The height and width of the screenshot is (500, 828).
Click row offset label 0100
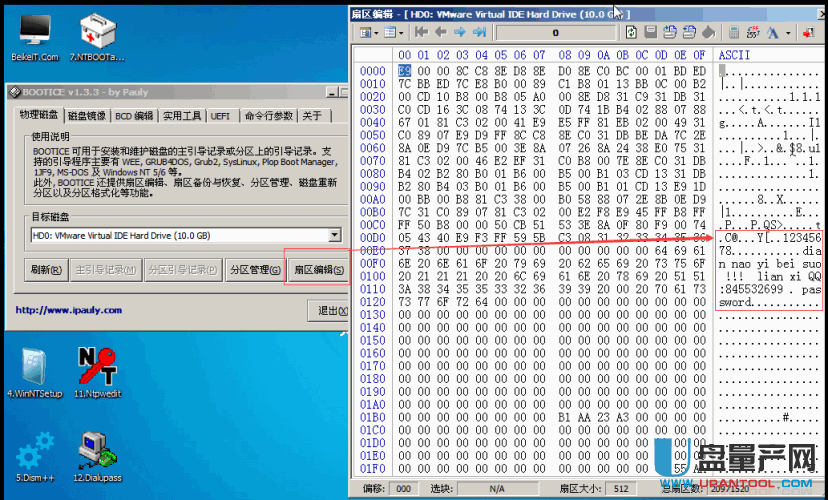373,276
